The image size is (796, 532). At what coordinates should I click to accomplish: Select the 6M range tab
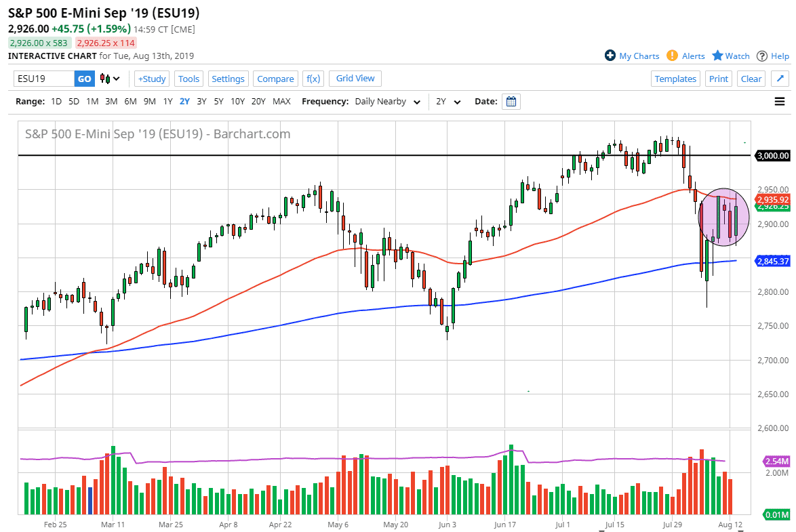coord(130,101)
